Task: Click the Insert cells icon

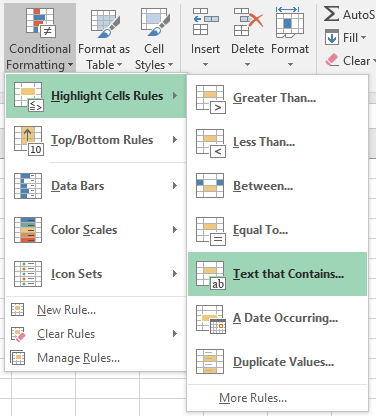Action: [206, 22]
